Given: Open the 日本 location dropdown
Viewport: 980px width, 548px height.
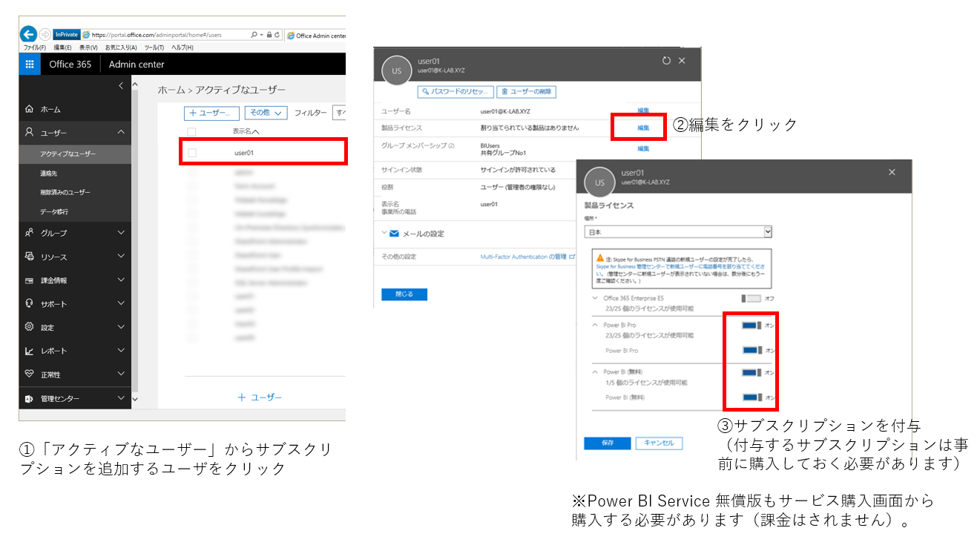Looking at the screenshot, I should (x=678, y=232).
